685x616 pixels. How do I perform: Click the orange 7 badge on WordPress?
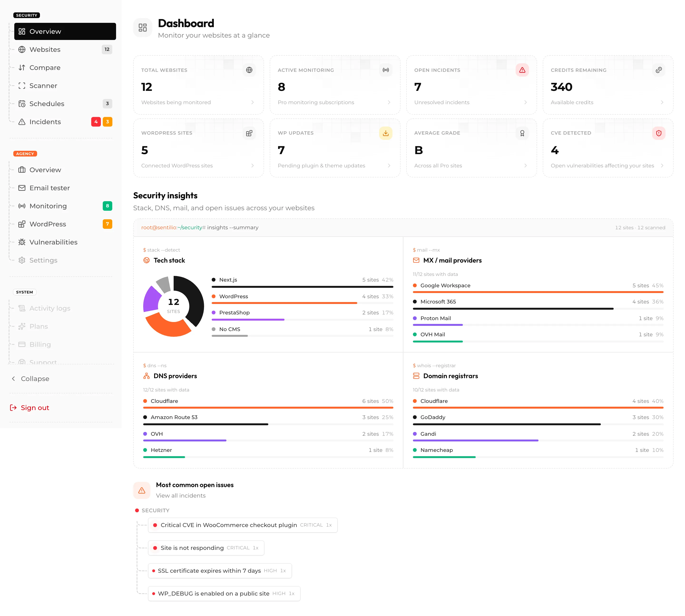(107, 224)
